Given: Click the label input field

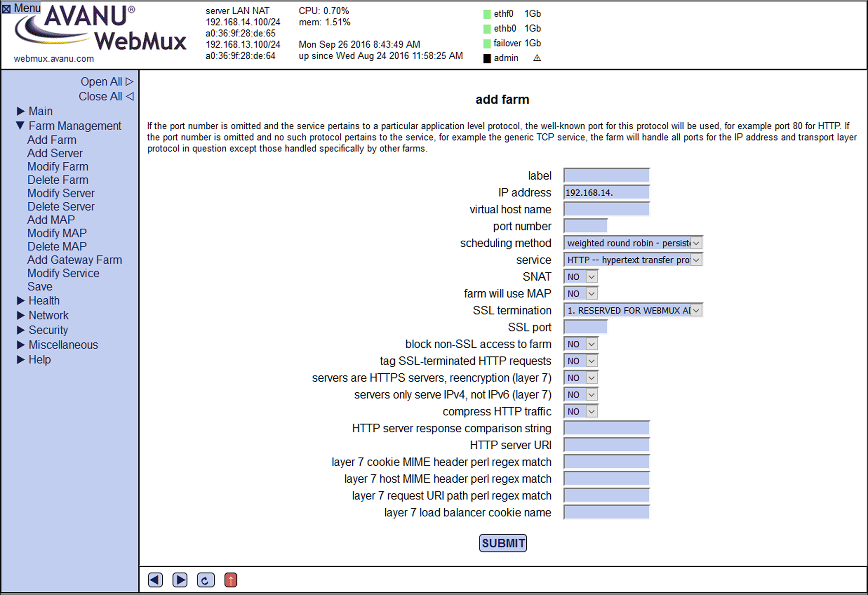Looking at the screenshot, I should coord(606,175).
